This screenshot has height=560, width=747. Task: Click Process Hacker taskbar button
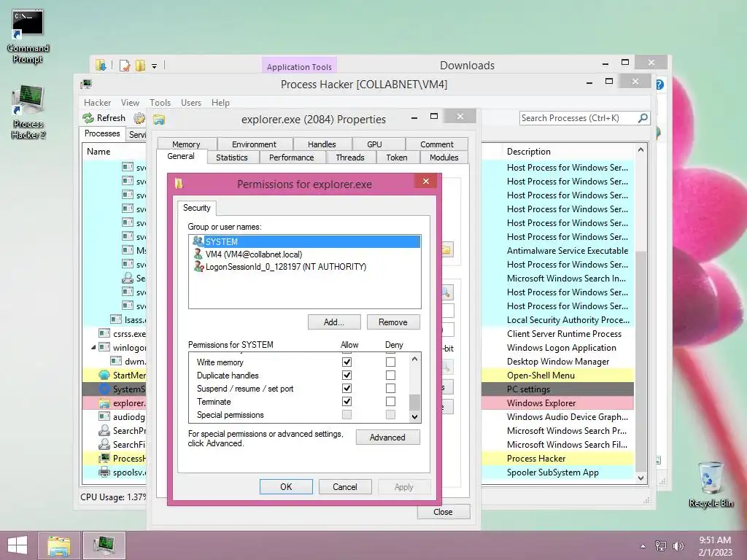click(x=104, y=545)
